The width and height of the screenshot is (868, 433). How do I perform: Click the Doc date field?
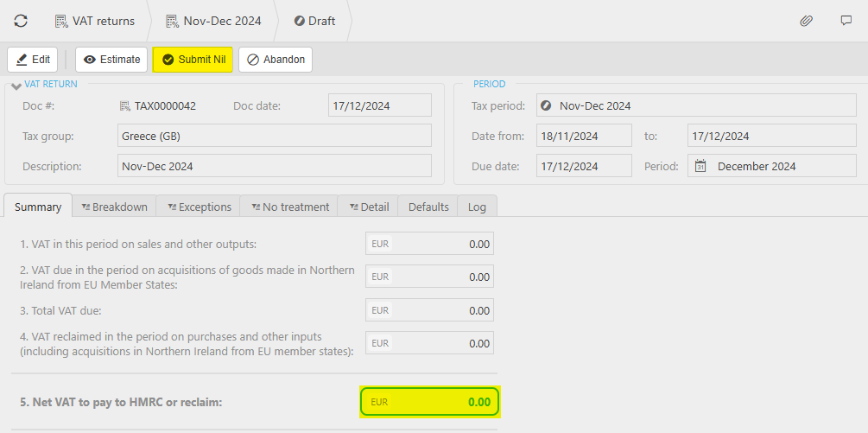pyautogui.click(x=380, y=105)
